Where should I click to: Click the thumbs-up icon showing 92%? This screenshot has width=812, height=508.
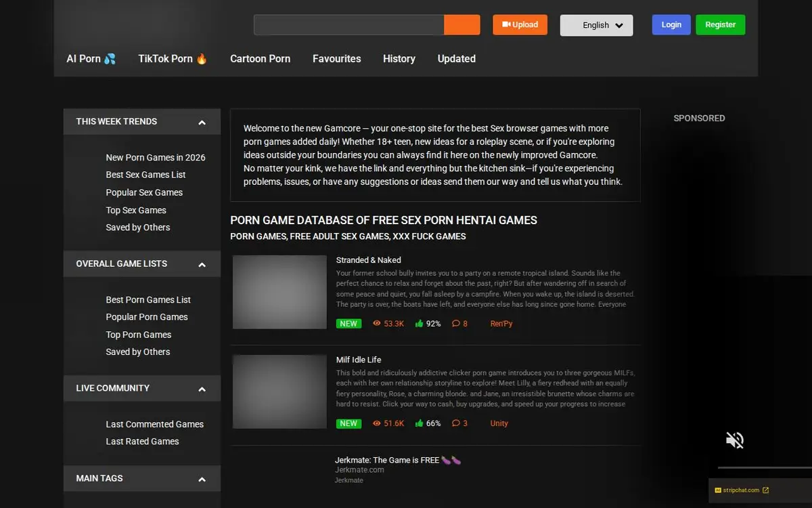point(419,324)
